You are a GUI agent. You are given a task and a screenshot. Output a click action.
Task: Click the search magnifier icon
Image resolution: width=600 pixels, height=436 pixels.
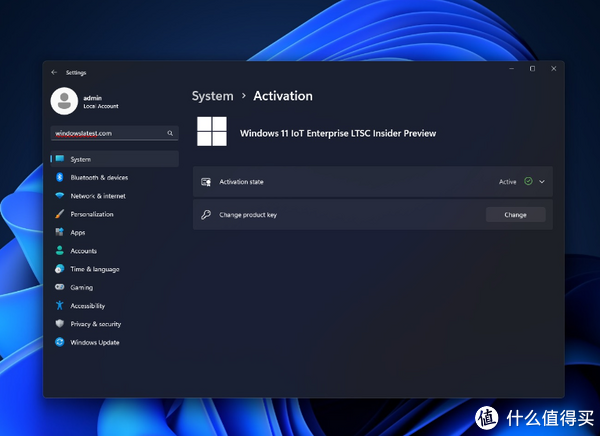[170, 133]
